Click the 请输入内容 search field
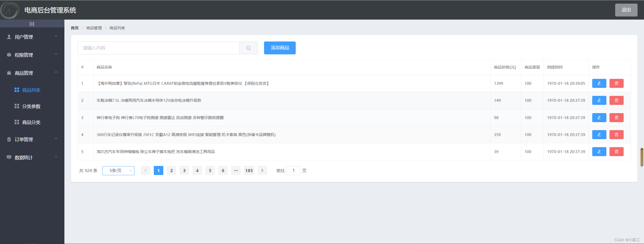Viewport: 644px width, 244px height. 158,48
